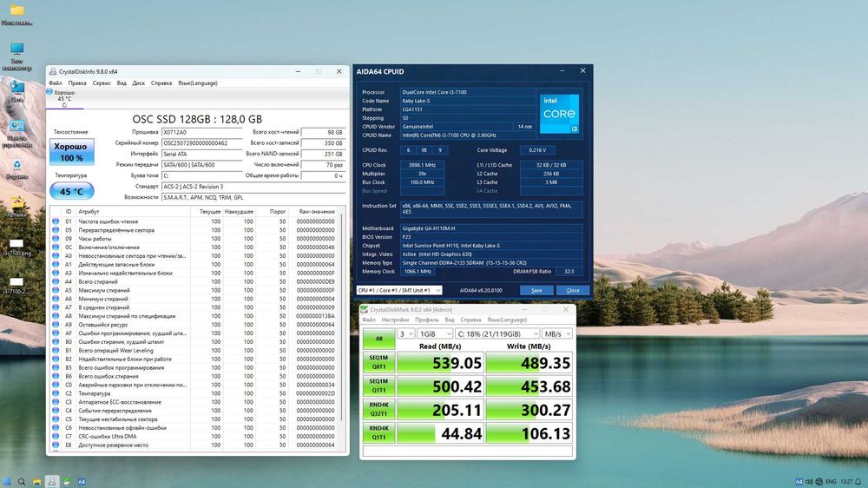The image size is (868, 488).
Task: Open the Ярлыки folder on desktop
Action: click(x=16, y=202)
